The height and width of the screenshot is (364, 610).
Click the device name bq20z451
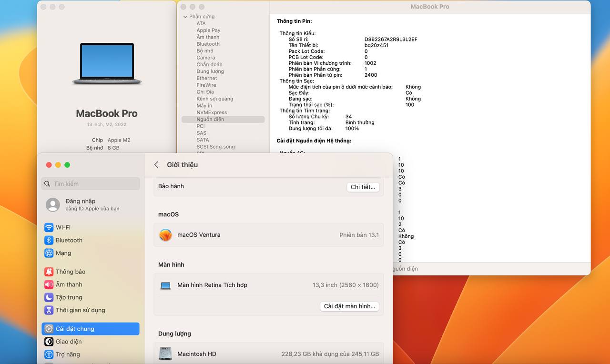click(x=376, y=46)
